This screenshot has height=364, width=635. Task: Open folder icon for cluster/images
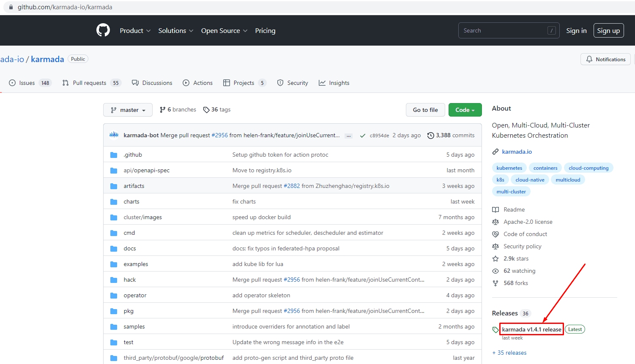tap(114, 217)
